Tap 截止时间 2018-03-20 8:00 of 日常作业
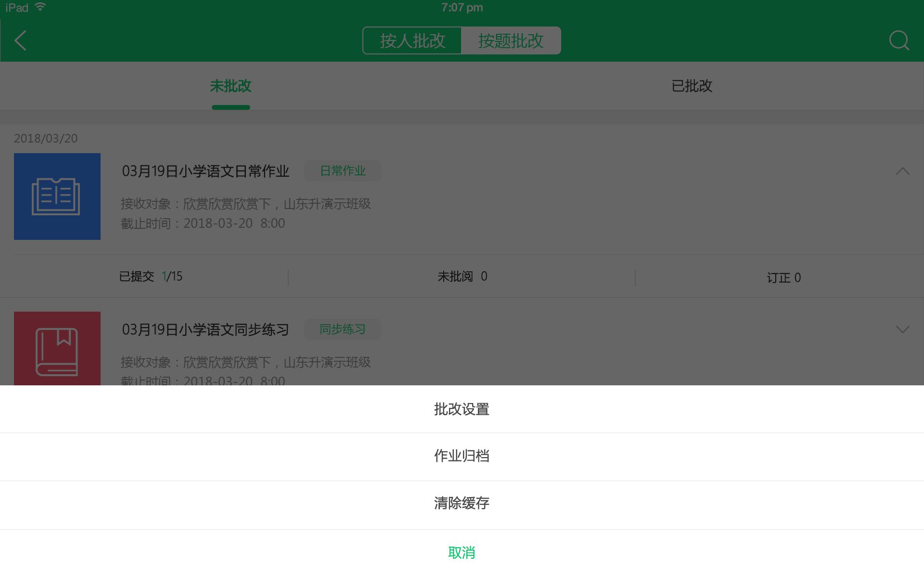The width and height of the screenshot is (924, 578). click(x=203, y=223)
